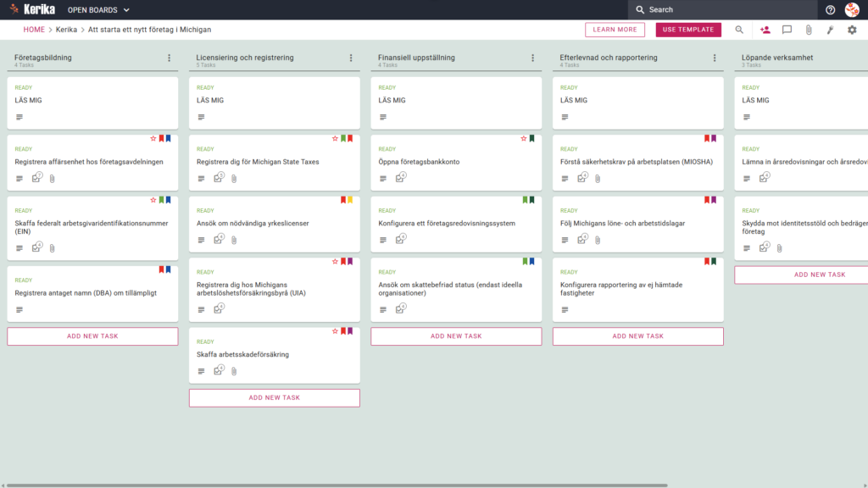Click checklist icon on skattebefriad status card
The width and height of the screenshot is (868, 488).
pyautogui.click(x=400, y=308)
